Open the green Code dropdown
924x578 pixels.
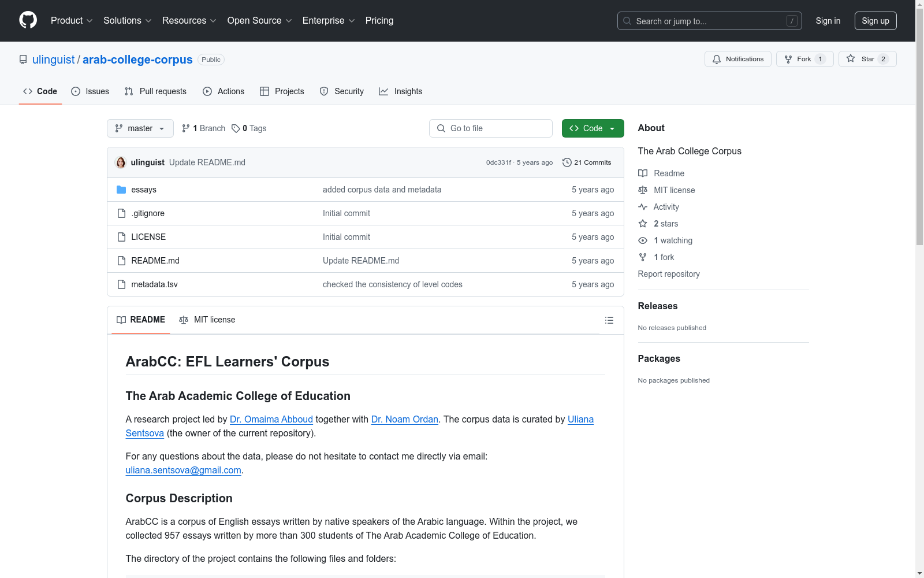click(x=593, y=128)
